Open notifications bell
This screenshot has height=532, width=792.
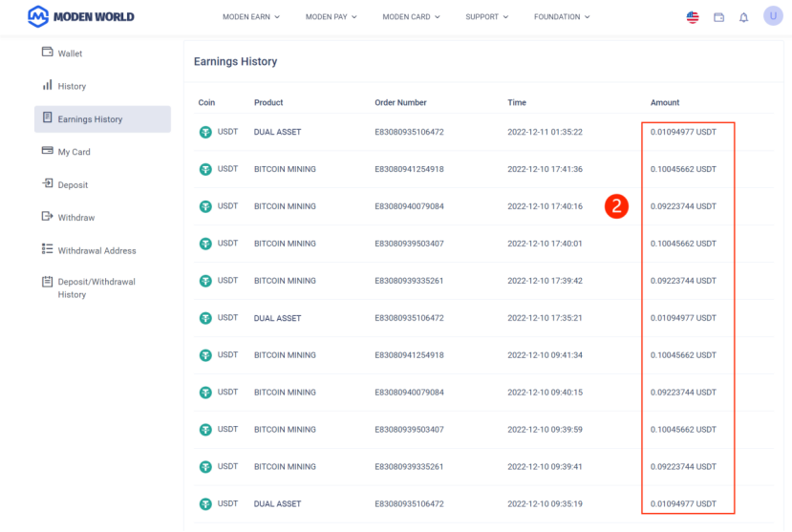pyautogui.click(x=743, y=17)
